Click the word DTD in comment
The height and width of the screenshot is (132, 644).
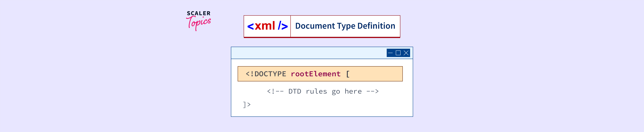click(x=295, y=91)
